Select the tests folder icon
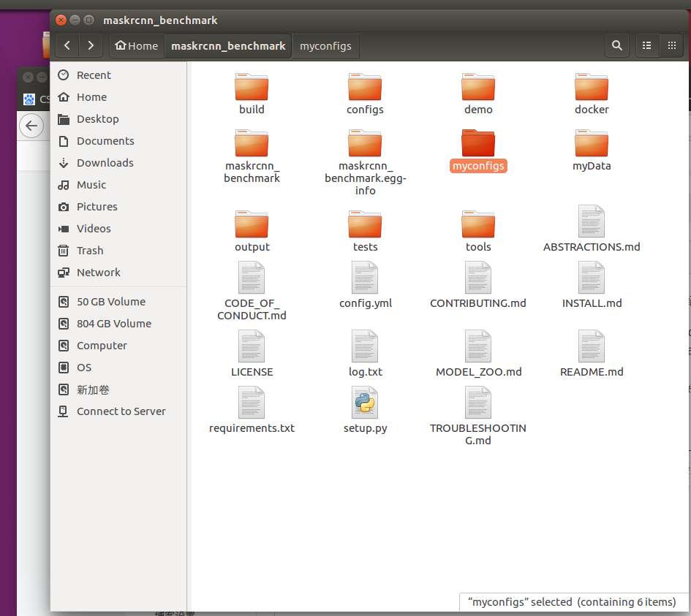This screenshot has width=691, height=616. (x=365, y=224)
